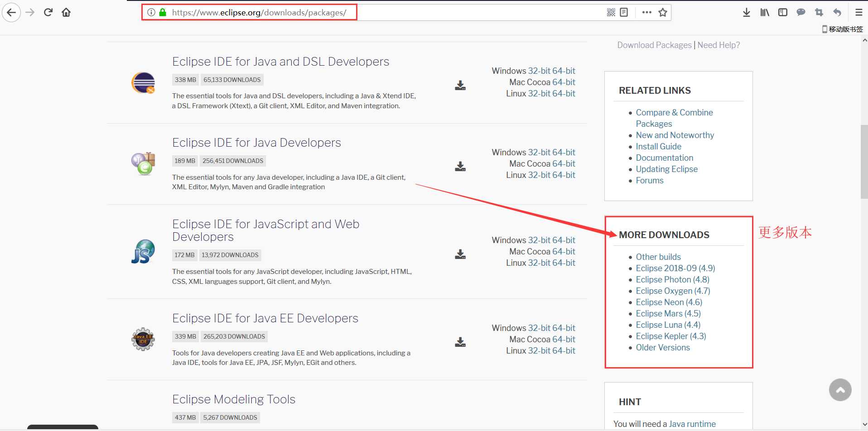Select Mac Cocoa 64-bit for Java and DSL
Screen dimensions: 868x431
tap(564, 82)
